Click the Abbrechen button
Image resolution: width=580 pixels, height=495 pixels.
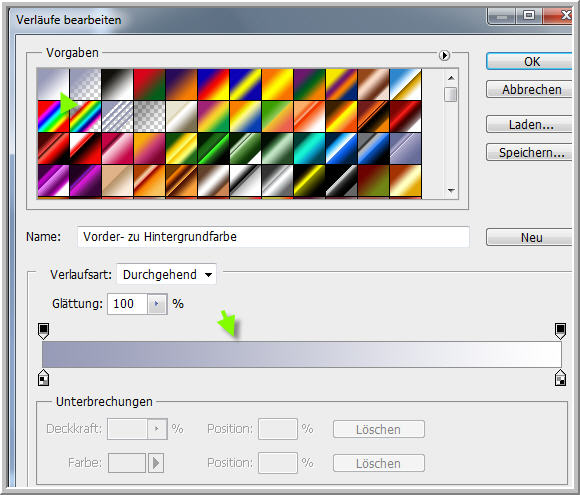pos(530,89)
